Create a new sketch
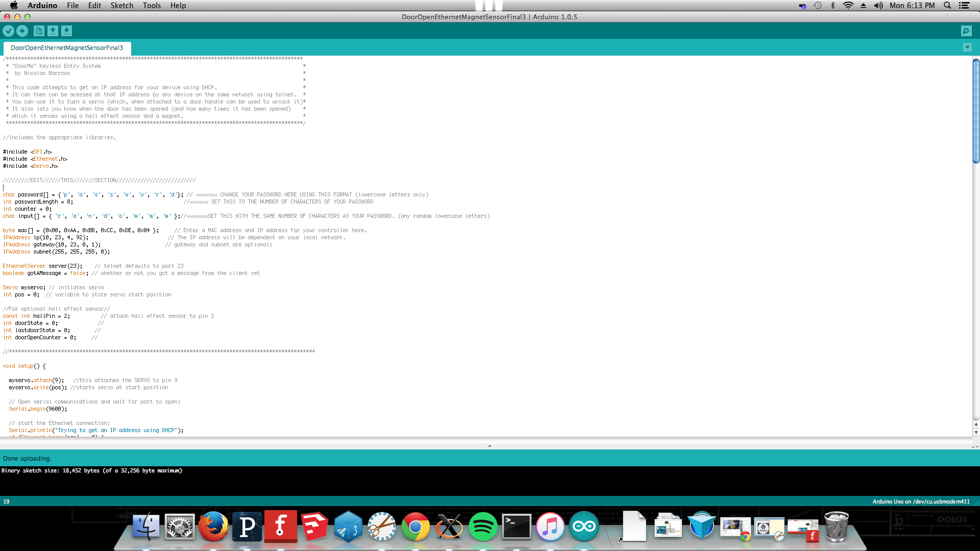This screenshot has height=551, width=980. pos(39,31)
